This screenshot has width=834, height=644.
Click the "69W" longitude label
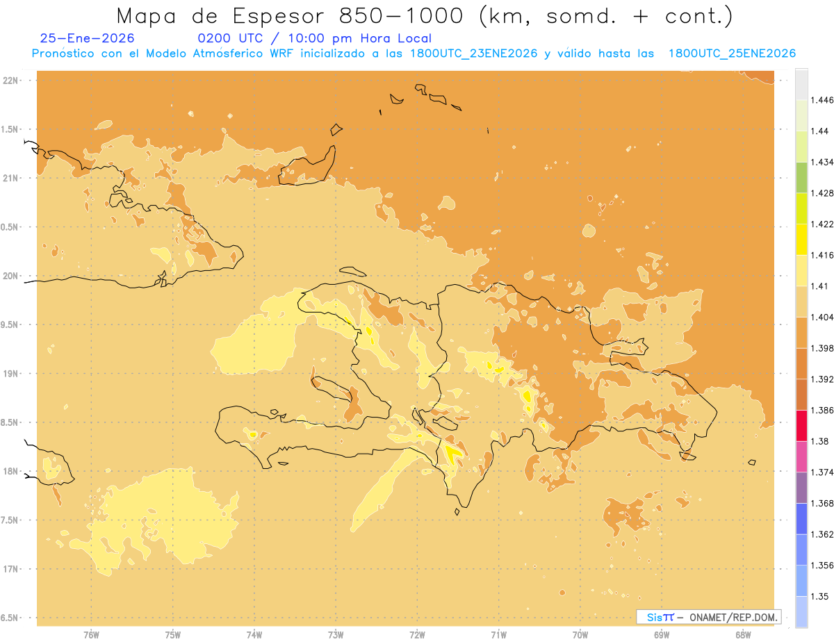click(x=662, y=634)
